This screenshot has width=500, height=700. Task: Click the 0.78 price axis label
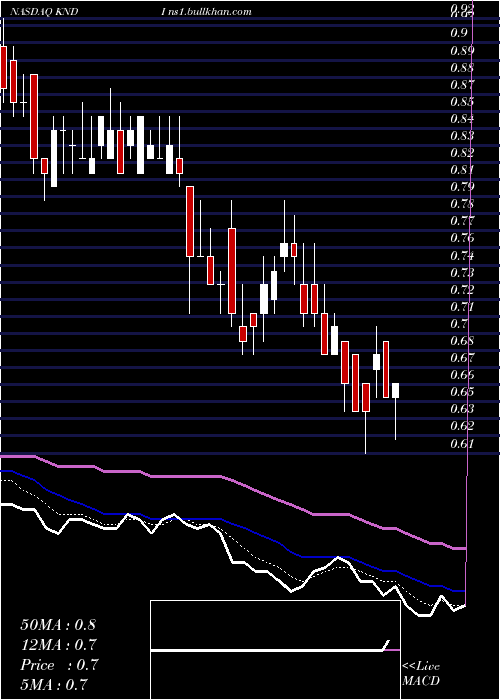(x=462, y=204)
